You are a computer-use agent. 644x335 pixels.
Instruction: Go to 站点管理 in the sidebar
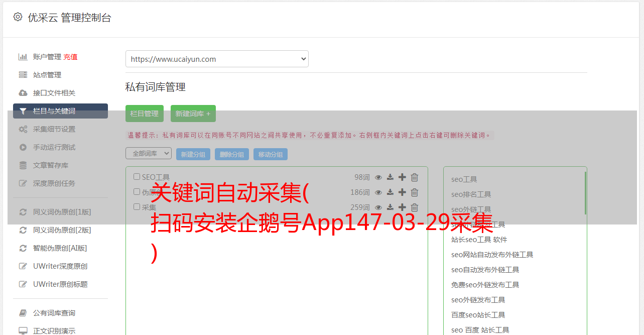47,75
